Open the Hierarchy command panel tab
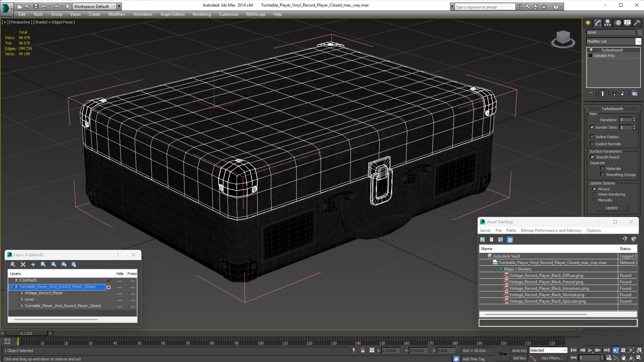644x362 pixels. (x=607, y=23)
